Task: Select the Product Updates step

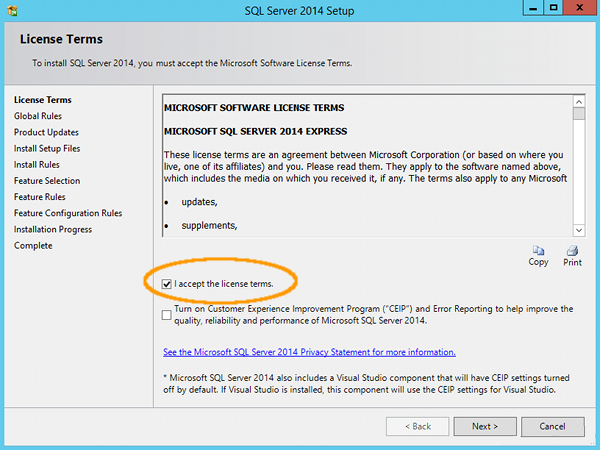Action: click(46, 132)
